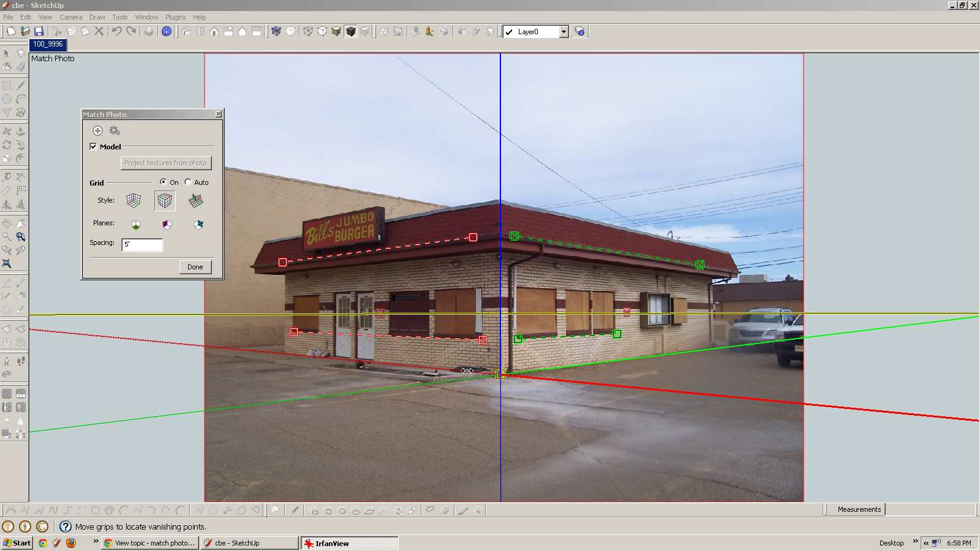Click the cbe - SketchUp taskbar button

click(249, 543)
